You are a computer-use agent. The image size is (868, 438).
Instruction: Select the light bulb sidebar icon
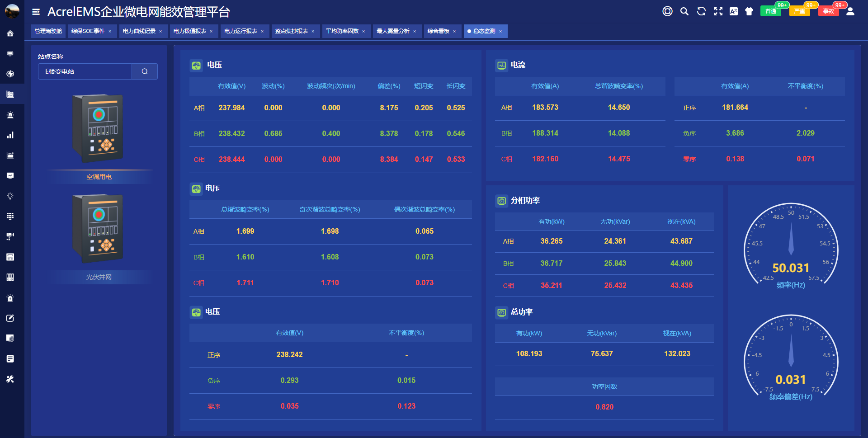tap(10, 196)
